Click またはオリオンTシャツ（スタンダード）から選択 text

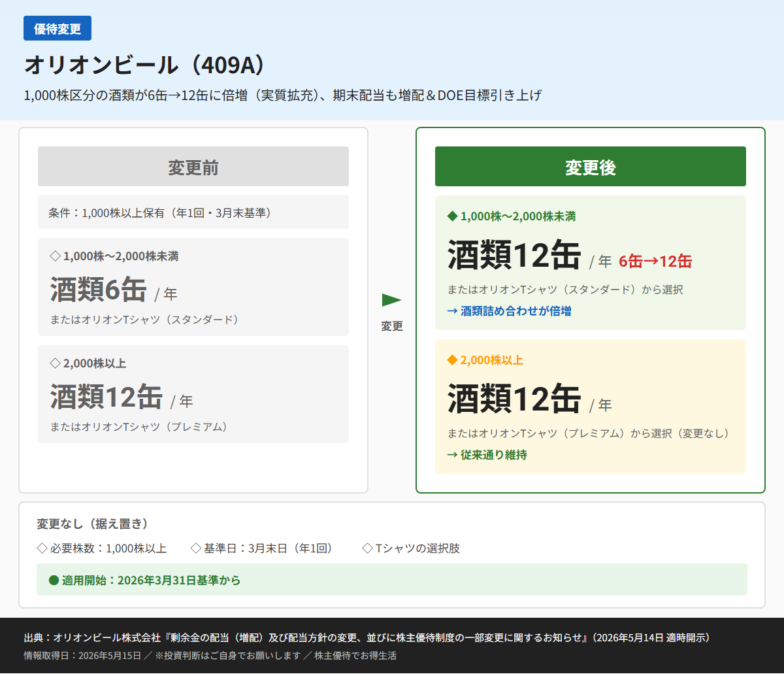point(565,290)
